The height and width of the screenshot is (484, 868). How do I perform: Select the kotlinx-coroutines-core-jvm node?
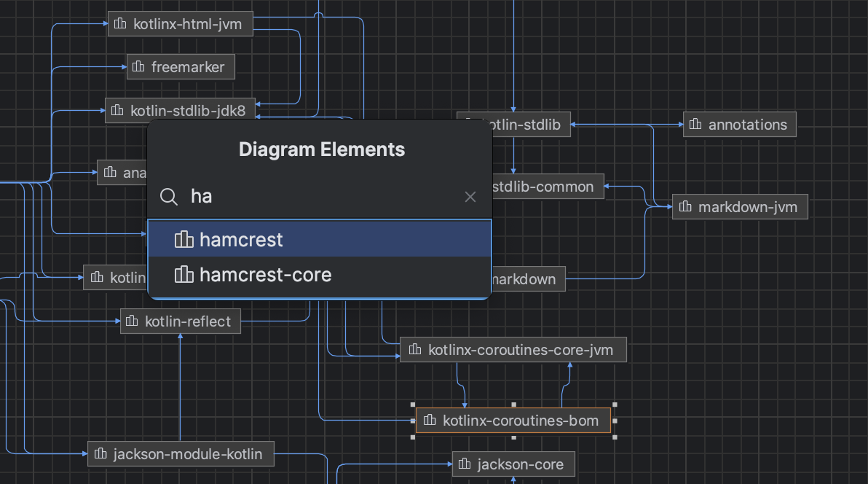coord(513,349)
